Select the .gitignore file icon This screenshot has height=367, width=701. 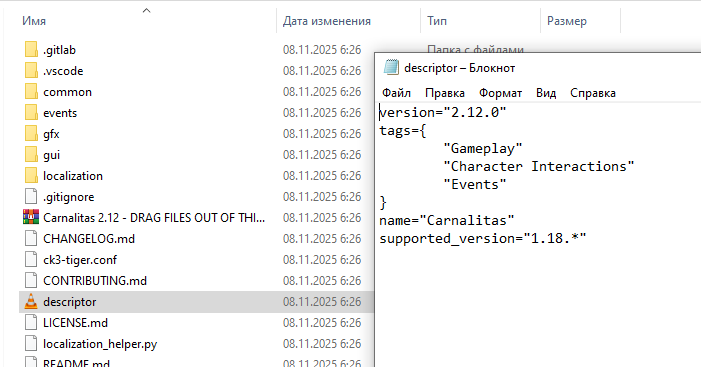(31, 196)
